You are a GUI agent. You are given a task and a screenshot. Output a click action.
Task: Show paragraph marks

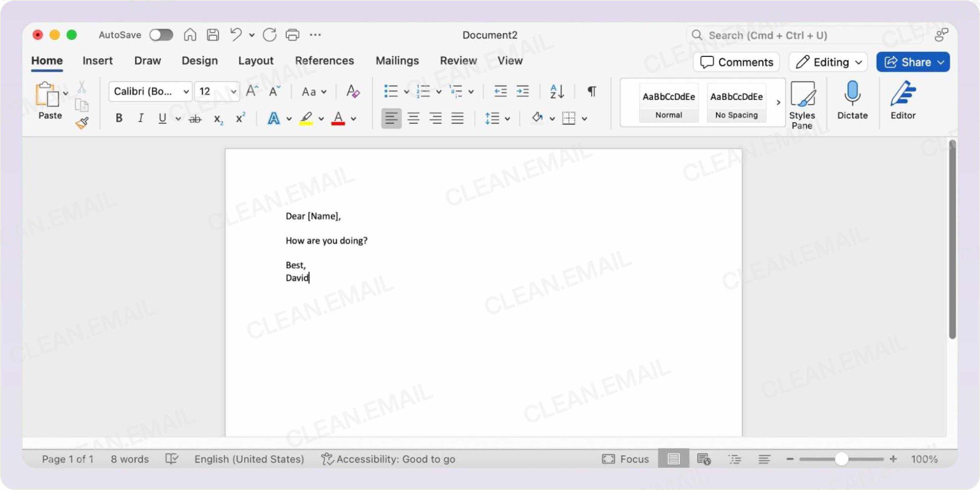(591, 91)
